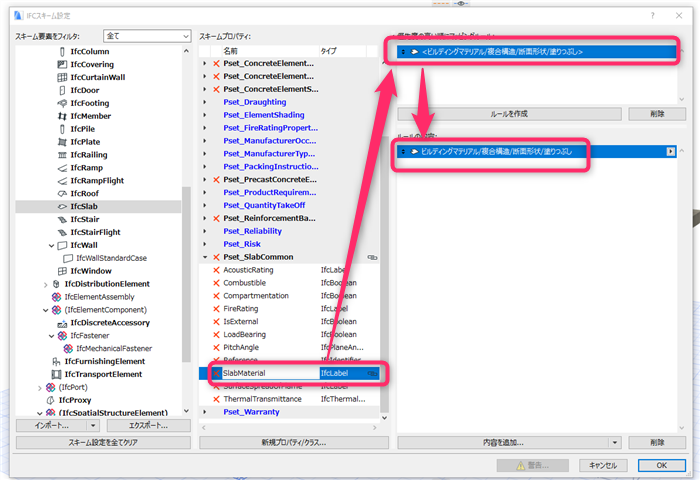Screen dimensions: 700x480
Task: Click the IfcDistributionElement icon
Action: click(x=56, y=284)
